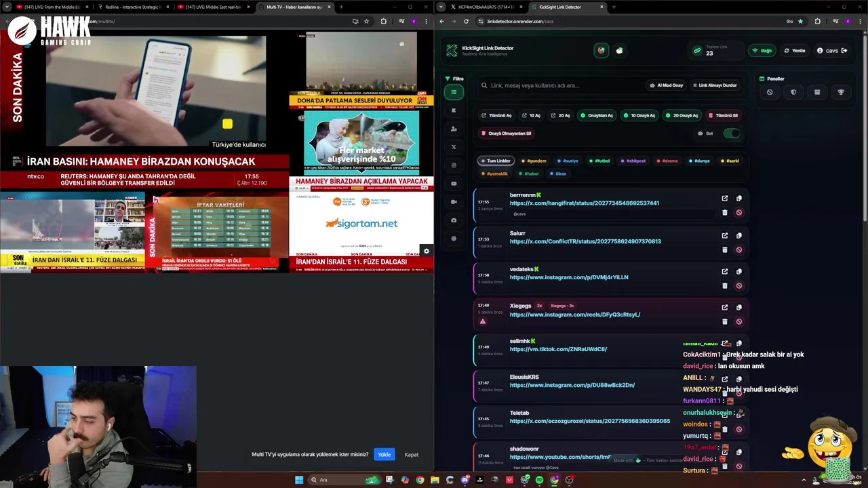Open the trophy panel under Paneller
This screenshot has width=868, height=488.
click(841, 92)
